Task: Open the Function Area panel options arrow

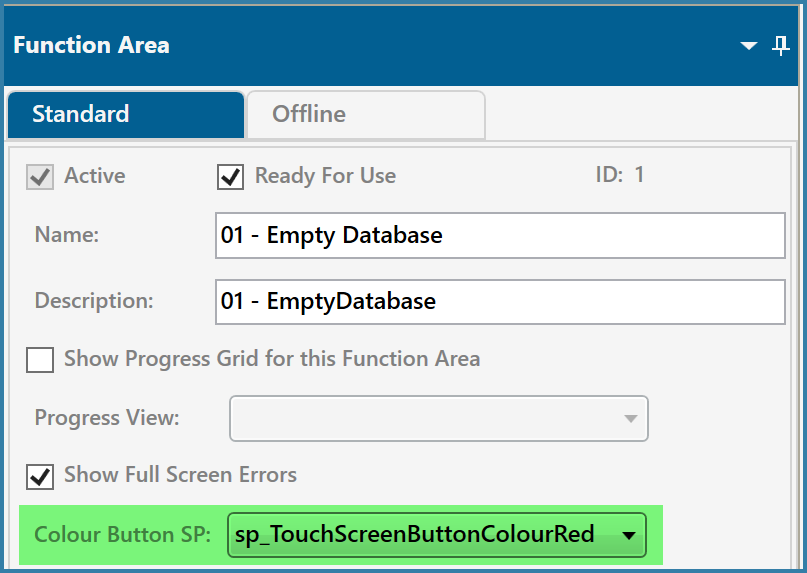Action: (748, 46)
